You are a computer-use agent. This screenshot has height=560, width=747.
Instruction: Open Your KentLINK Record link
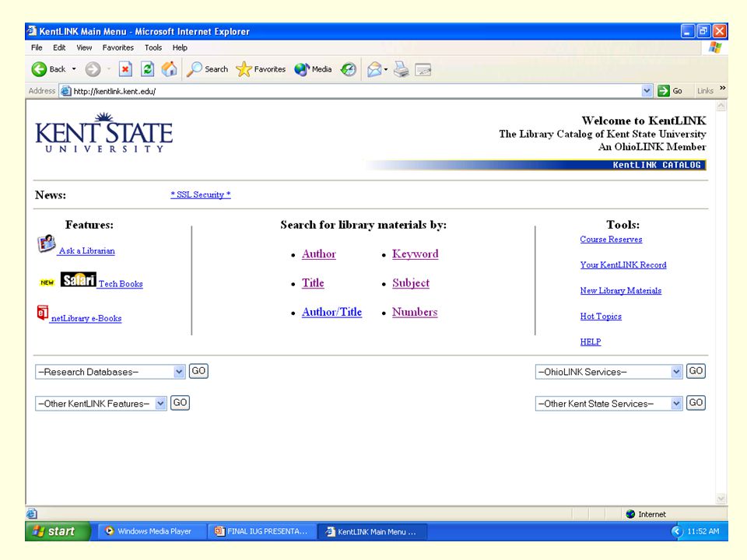coord(623,264)
